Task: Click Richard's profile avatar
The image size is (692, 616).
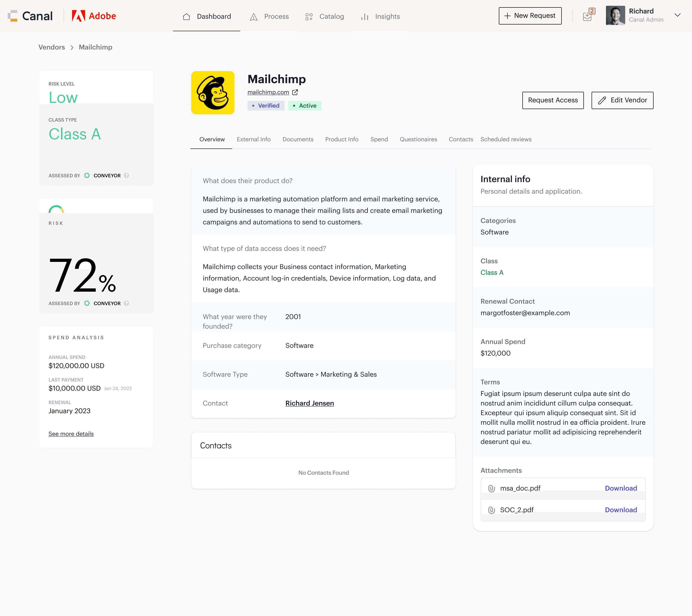Action: coord(615,16)
